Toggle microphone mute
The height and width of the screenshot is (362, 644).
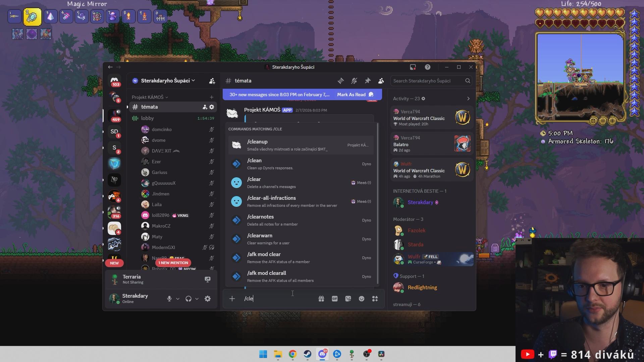(x=169, y=299)
